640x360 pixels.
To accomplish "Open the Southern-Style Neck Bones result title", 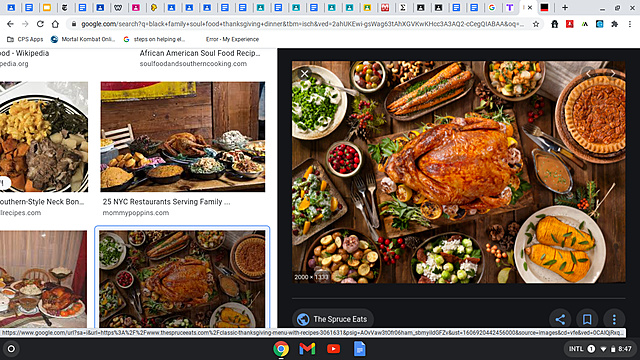I will [42, 202].
